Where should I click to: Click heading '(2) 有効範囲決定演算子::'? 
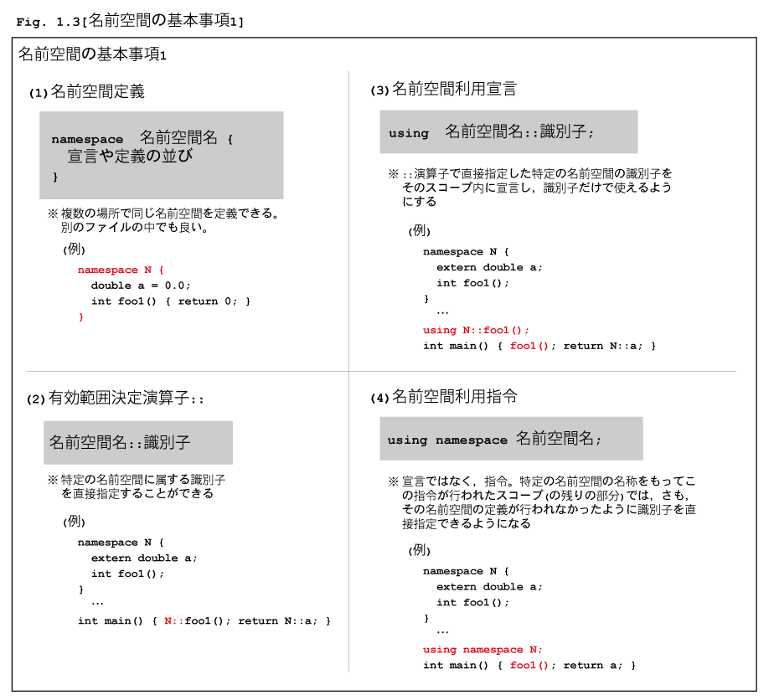coord(115,398)
